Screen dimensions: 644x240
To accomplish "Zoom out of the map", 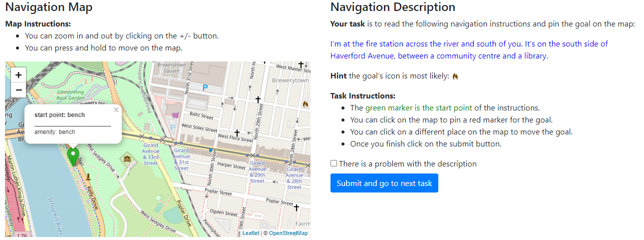I will 18,89.
